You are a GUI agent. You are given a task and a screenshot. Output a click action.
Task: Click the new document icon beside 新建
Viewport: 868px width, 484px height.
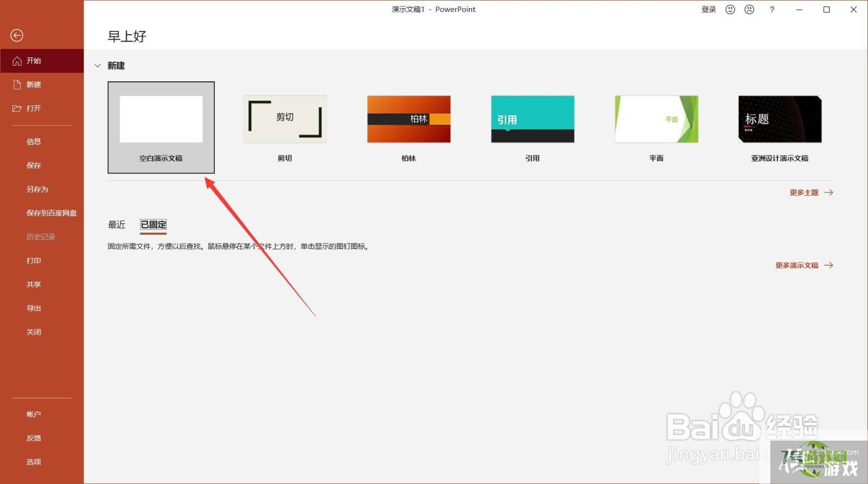click(x=17, y=85)
